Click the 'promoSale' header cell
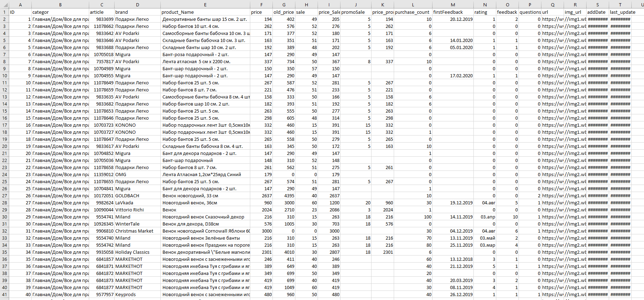 [x=356, y=12]
